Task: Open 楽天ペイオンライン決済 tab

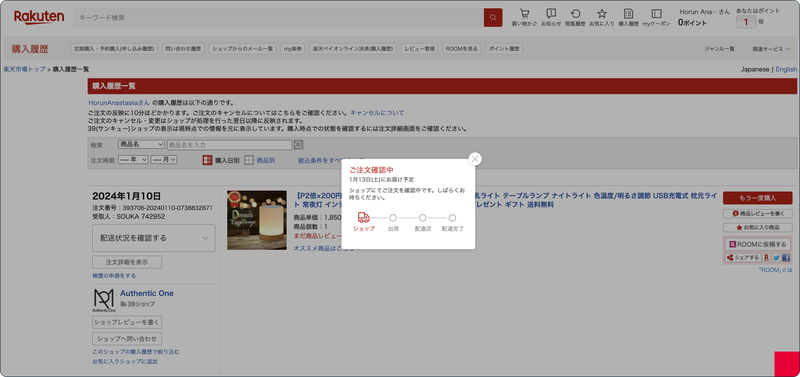Action: tap(353, 49)
